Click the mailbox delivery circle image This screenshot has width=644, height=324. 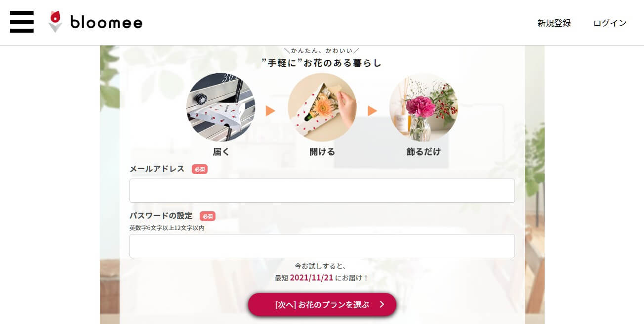[x=220, y=107]
